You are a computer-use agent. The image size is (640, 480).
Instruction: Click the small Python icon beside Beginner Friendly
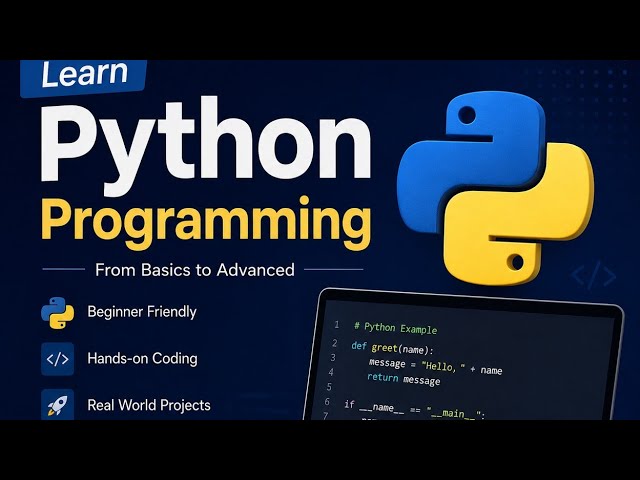point(58,313)
